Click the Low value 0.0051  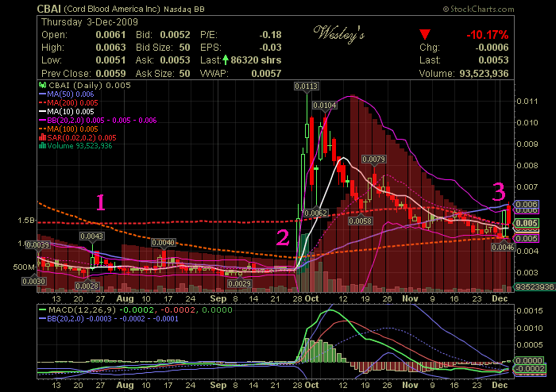(x=110, y=60)
